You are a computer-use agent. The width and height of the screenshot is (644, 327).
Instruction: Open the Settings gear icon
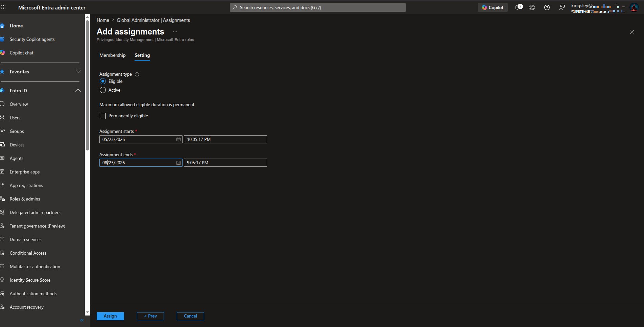(x=532, y=7)
